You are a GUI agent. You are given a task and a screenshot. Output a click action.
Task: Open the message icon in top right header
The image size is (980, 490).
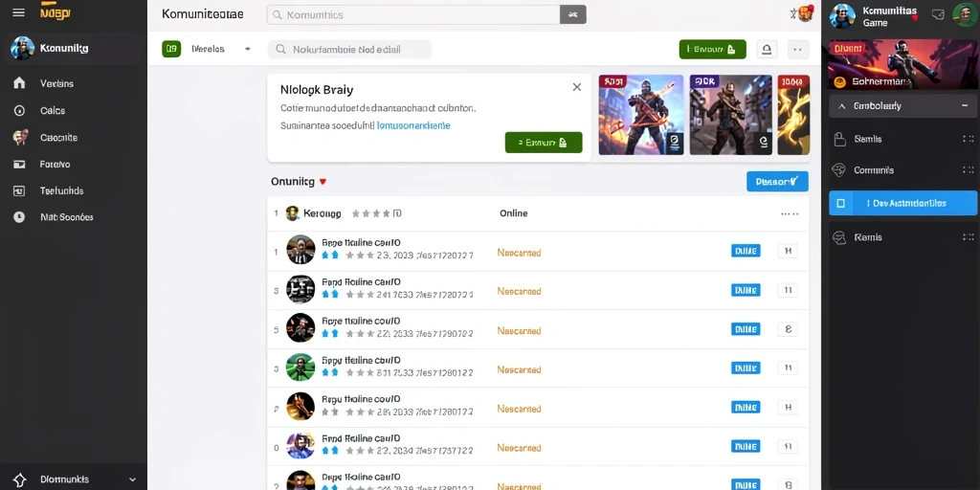click(938, 13)
